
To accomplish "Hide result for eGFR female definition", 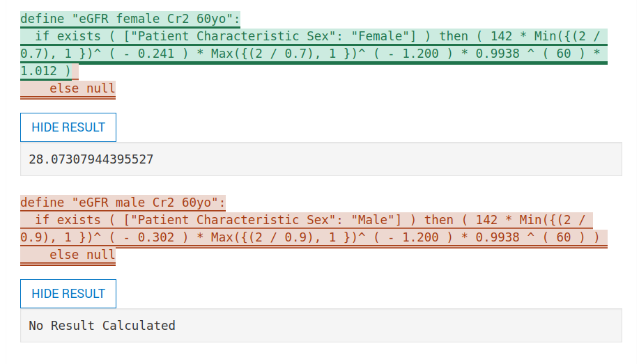I will 68,127.
